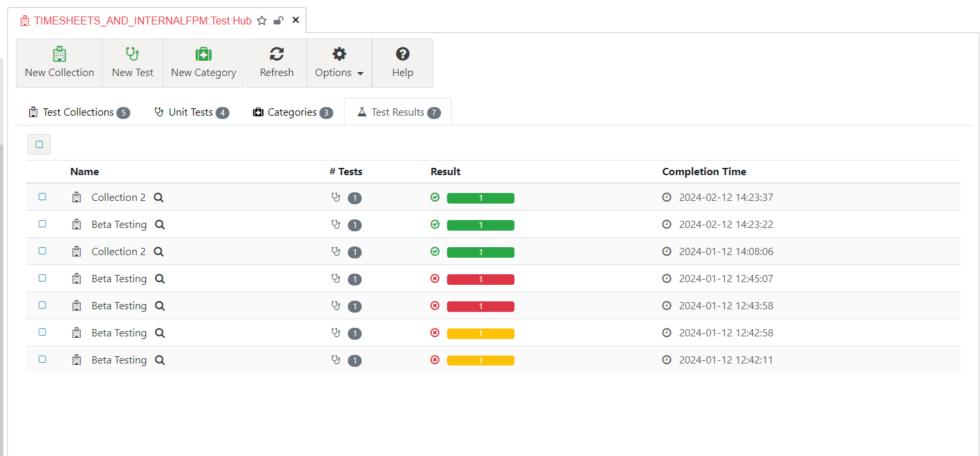Click magnifier beside Beta Testing 12:45:07 row

(x=159, y=279)
